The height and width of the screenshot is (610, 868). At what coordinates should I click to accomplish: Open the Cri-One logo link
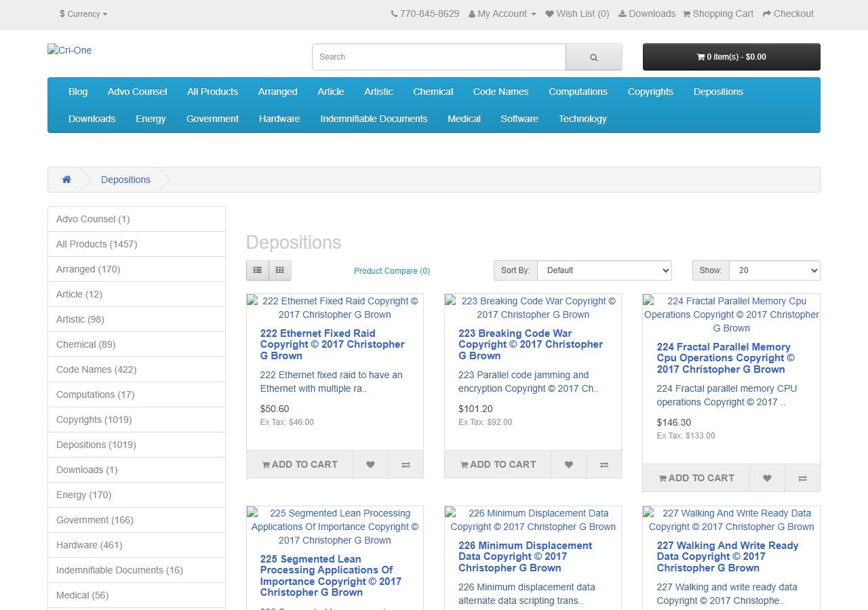(70, 50)
